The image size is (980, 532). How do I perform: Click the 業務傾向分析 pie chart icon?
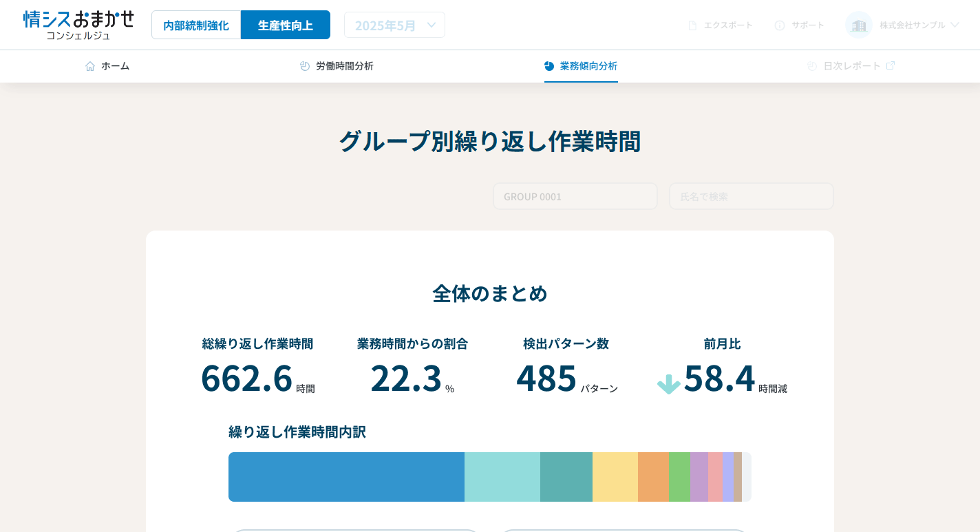pos(548,66)
